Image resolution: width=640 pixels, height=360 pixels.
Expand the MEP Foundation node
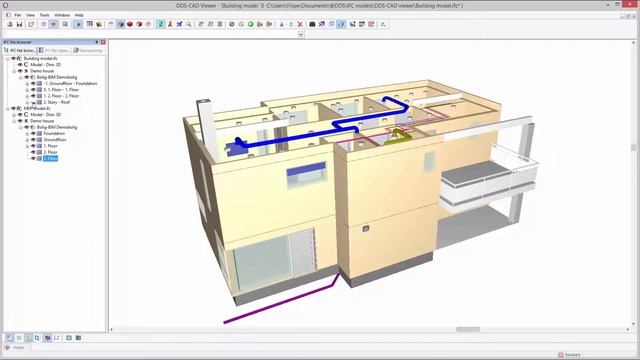[27, 133]
